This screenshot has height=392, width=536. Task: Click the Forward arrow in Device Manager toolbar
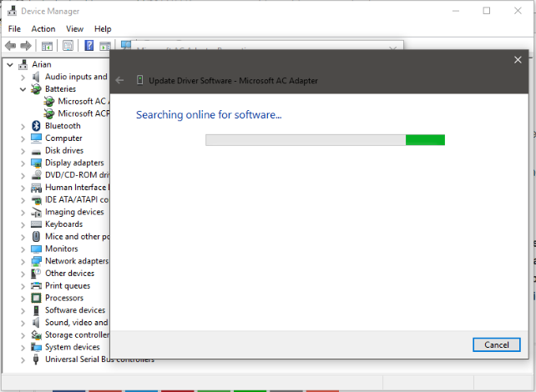click(x=26, y=45)
